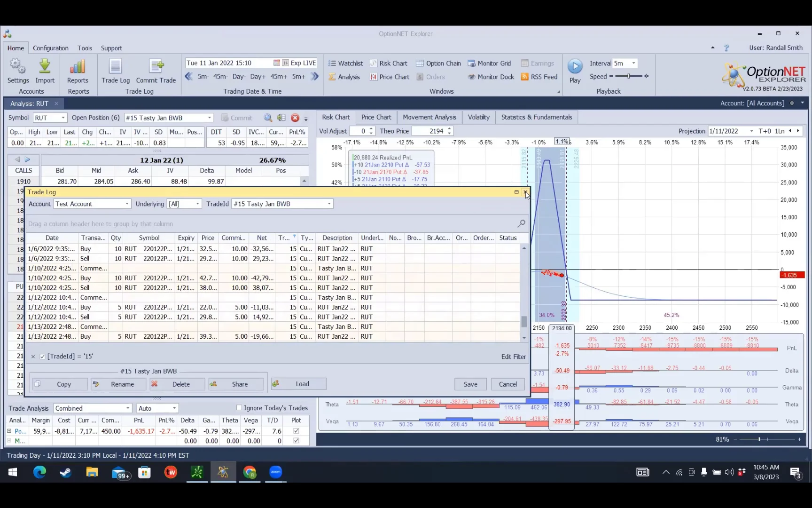
Task: Open the Watchlist window
Action: click(345, 63)
